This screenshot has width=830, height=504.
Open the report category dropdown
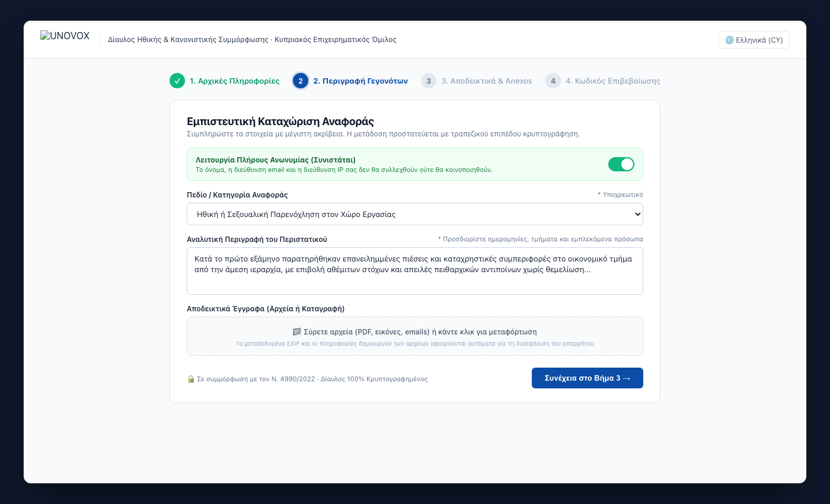pos(415,214)
